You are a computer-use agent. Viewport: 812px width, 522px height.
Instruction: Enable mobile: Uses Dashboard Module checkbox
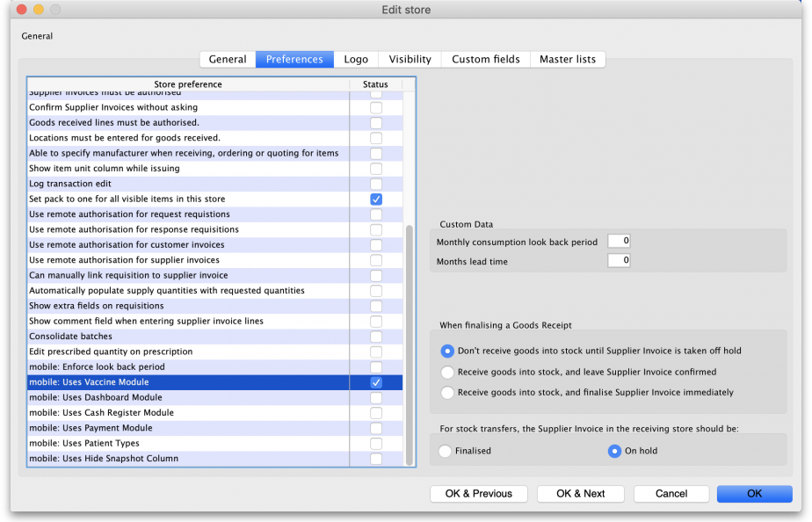(x=376, y=398)
